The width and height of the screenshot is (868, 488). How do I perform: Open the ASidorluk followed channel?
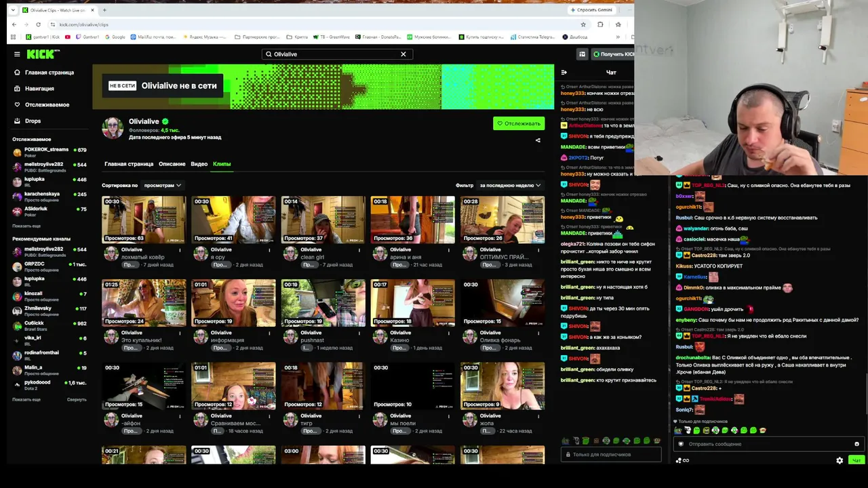coord(50,211)
